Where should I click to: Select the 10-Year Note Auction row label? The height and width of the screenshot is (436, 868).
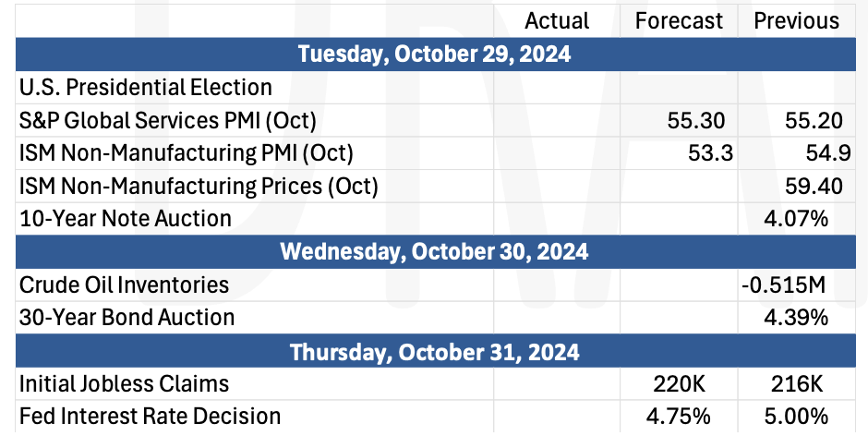point(126,219)
